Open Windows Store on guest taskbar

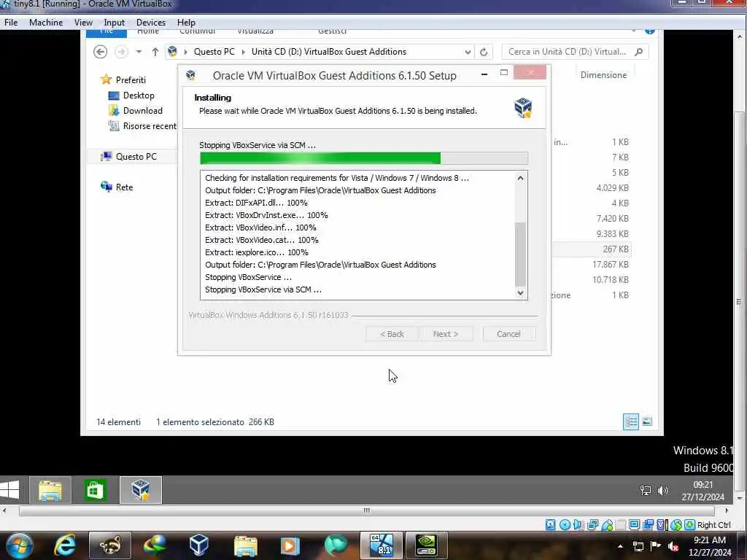pyautogui.click(x=95, y=490)
